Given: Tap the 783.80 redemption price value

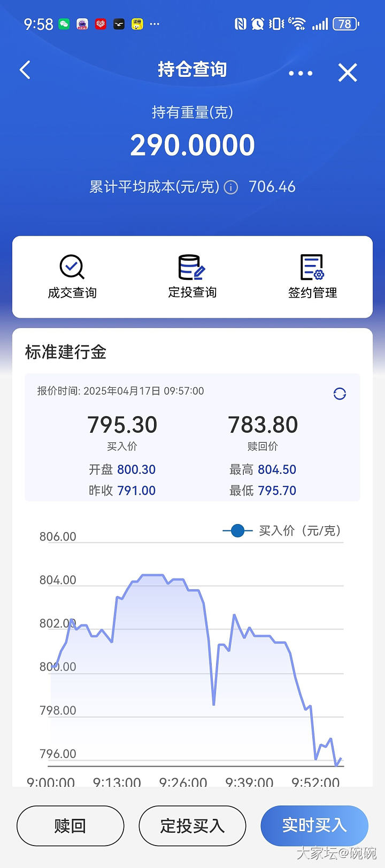Looking at the screenshot, I should [263, 425].
